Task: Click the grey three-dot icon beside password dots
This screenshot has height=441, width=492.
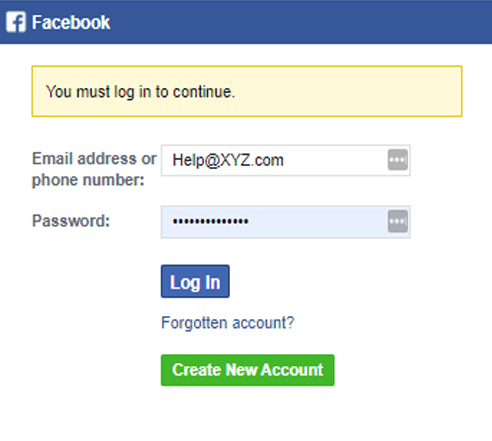Action: coord(398,221)
